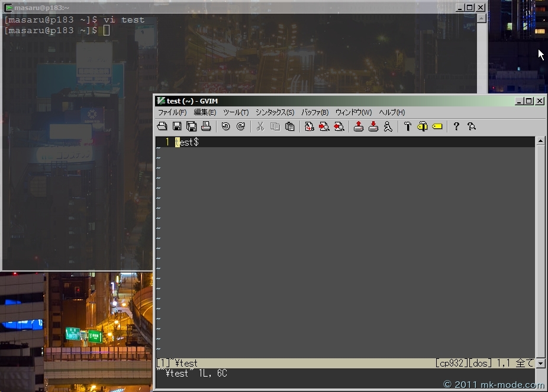Click the Open file toolbar icon
The width and height of the screenshot is (548, 392).
(x=162, y=126)
